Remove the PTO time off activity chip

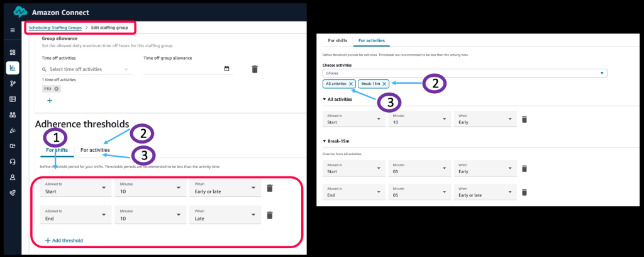(56, 89)
